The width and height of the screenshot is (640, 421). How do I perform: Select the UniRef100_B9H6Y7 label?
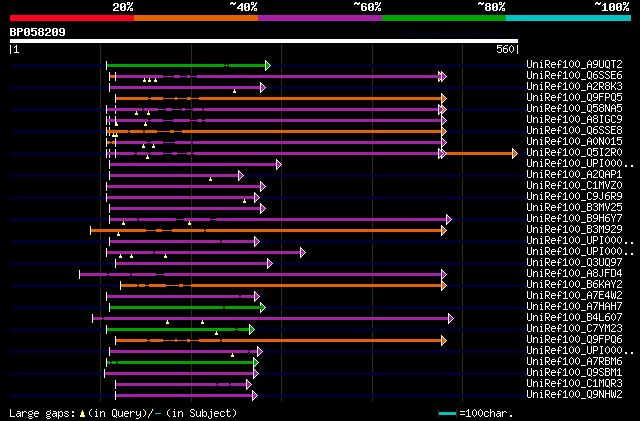pyautogui.click(x=574, y=218)
